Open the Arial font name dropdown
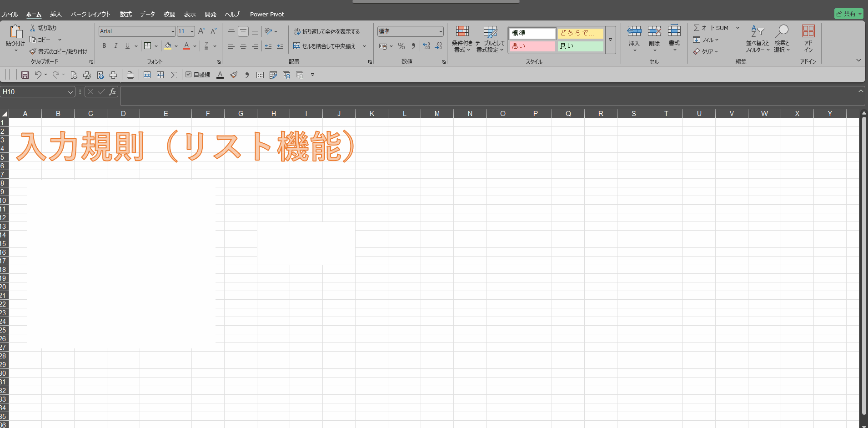 (x=173, y=31)
